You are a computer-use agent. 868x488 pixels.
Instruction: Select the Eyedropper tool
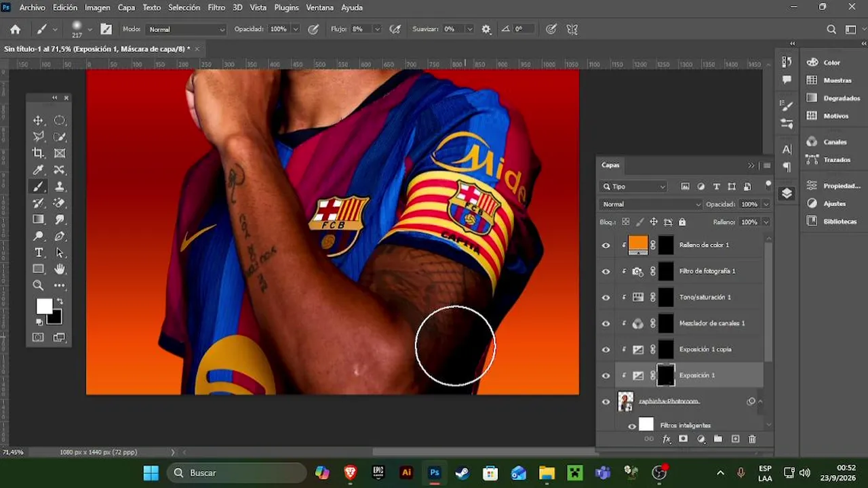39,170
